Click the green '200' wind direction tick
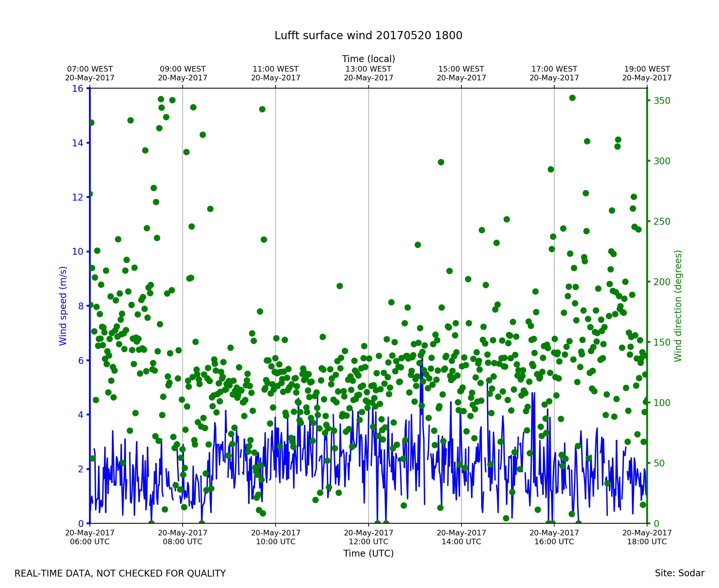The height and width of the screenshot is (588, 719). (x=662, y=282)
